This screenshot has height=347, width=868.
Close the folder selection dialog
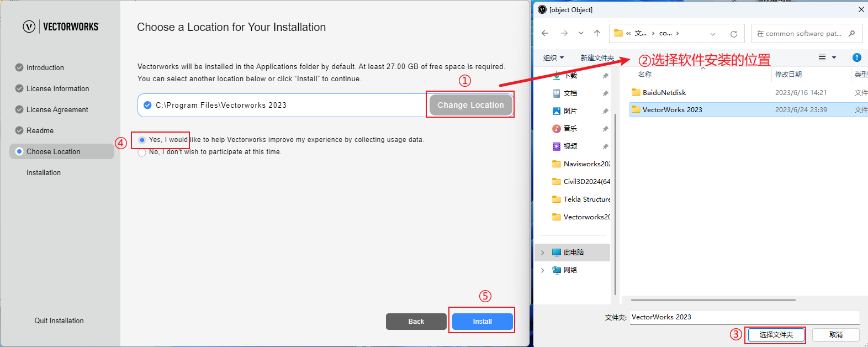pos(861,9)
